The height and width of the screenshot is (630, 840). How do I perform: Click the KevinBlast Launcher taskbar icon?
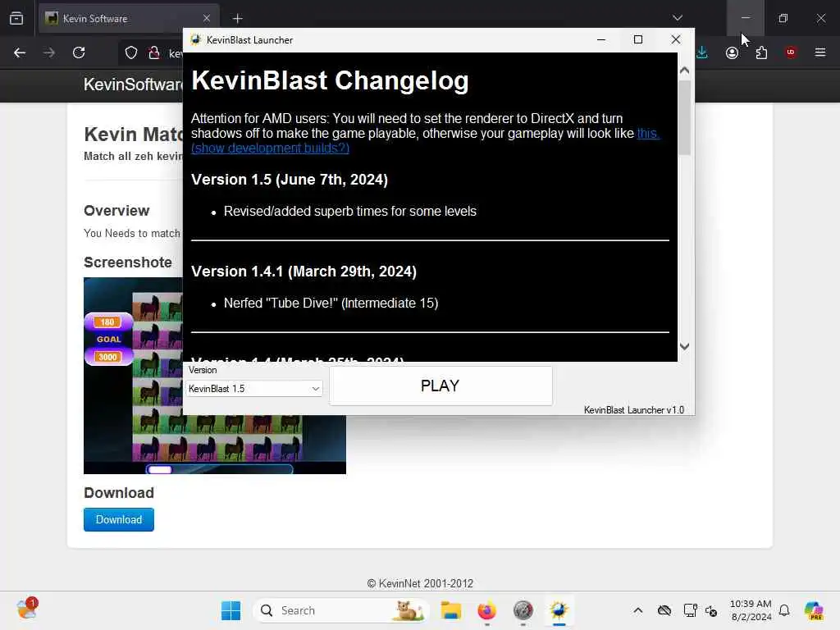[x=559, y=610]
